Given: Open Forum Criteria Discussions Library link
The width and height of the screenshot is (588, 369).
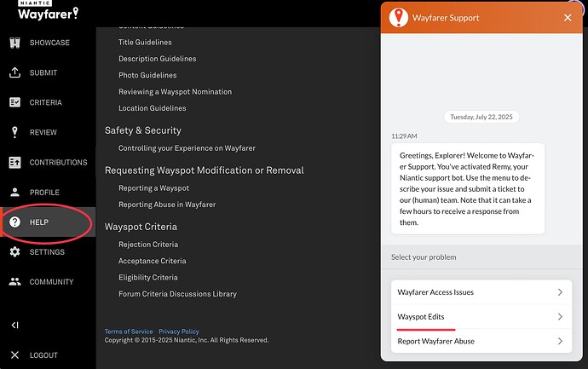Looking at the screenshot, I should 178,294.
